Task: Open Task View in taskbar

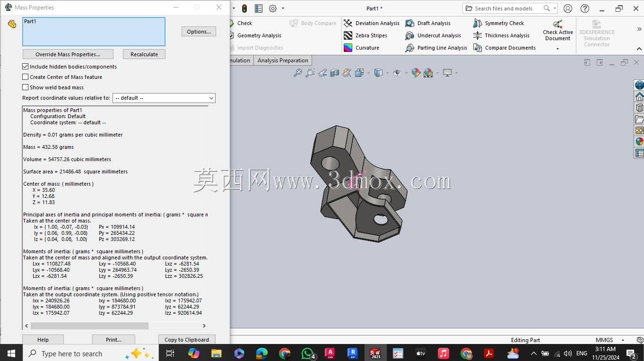Action: [170, 353]
